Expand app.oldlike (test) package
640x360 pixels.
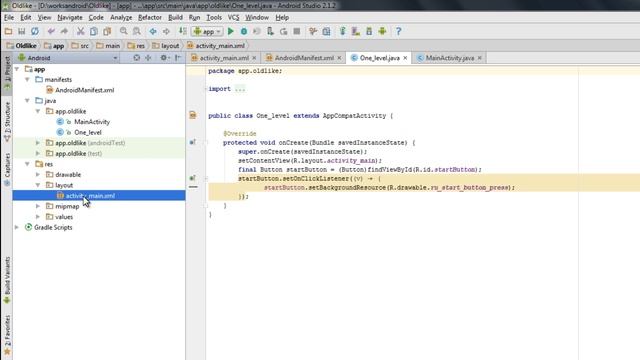(x=38, y=153)
